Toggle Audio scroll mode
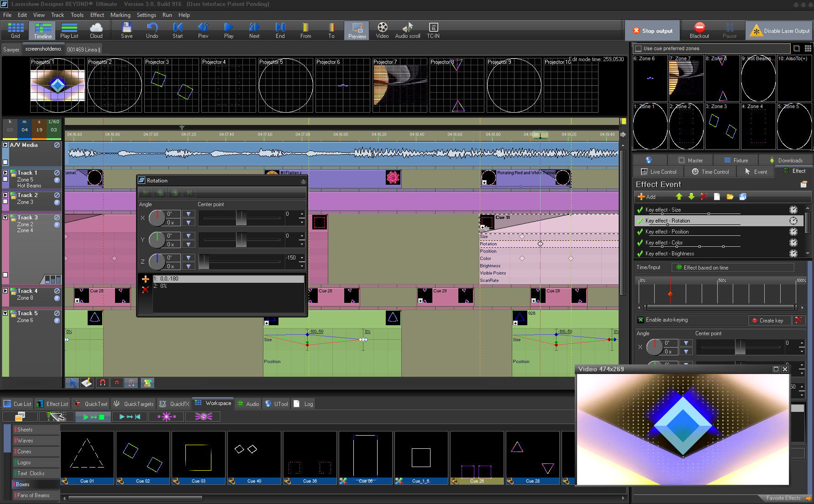Viewport: 814px width, 504px height. pyautogui.click(x=408, y=31)
